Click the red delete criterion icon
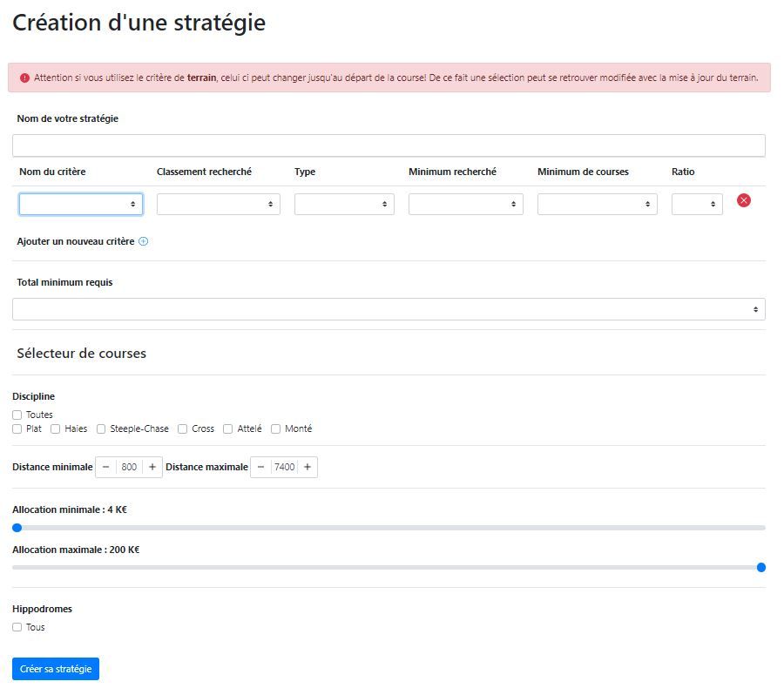784x695 pixels. 743,200
